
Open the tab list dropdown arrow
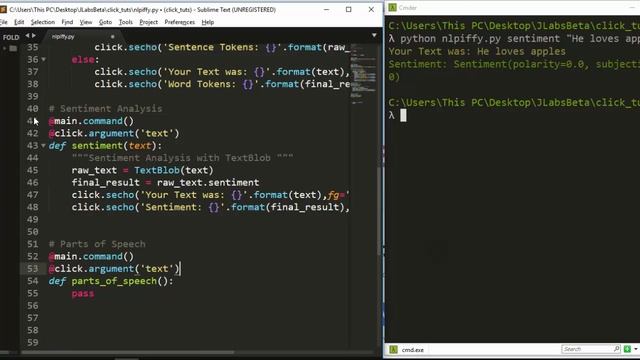[374, 36]
